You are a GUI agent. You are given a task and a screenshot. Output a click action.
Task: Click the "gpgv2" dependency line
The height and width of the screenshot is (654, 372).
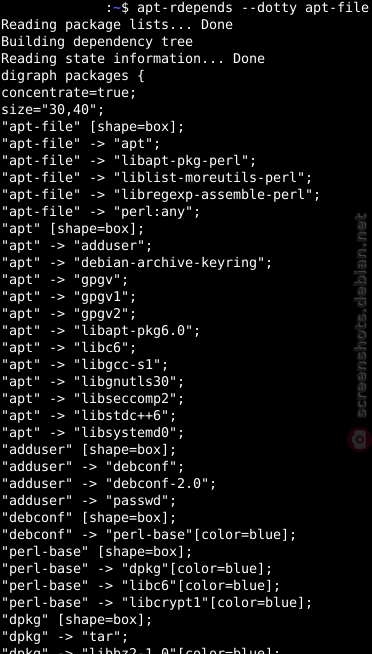[68, 314]
